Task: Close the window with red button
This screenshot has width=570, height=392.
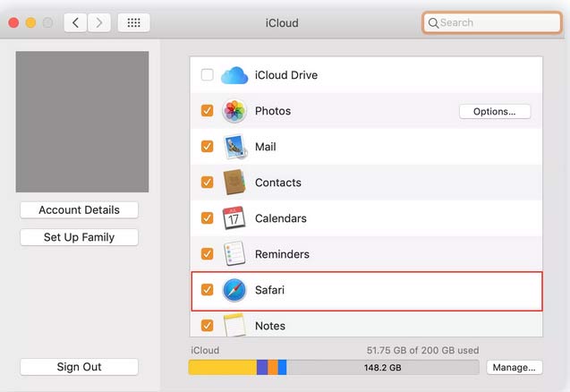Action: tap(13, 23)
